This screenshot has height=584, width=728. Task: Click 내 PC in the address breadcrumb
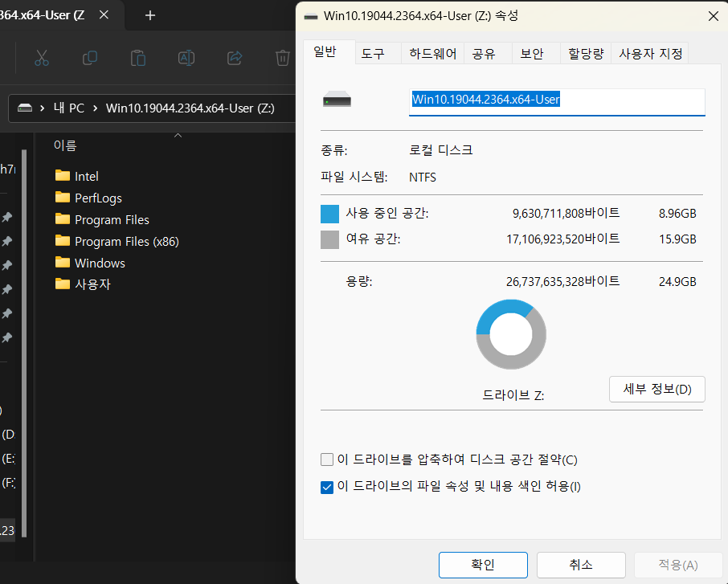(69, 108)
